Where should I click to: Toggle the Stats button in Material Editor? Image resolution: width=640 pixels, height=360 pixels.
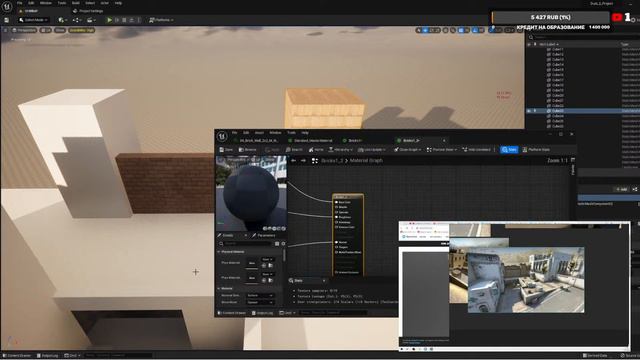pyautogui.click(x=509, y=150)
